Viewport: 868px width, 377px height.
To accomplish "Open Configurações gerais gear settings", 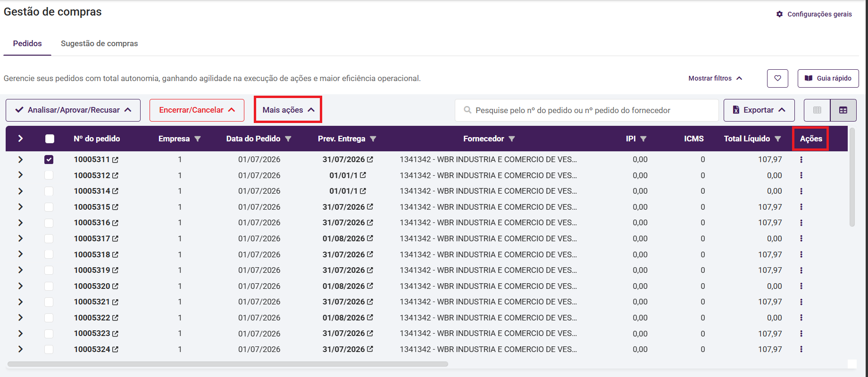I will pyautogui.click(x=814, y=14).
